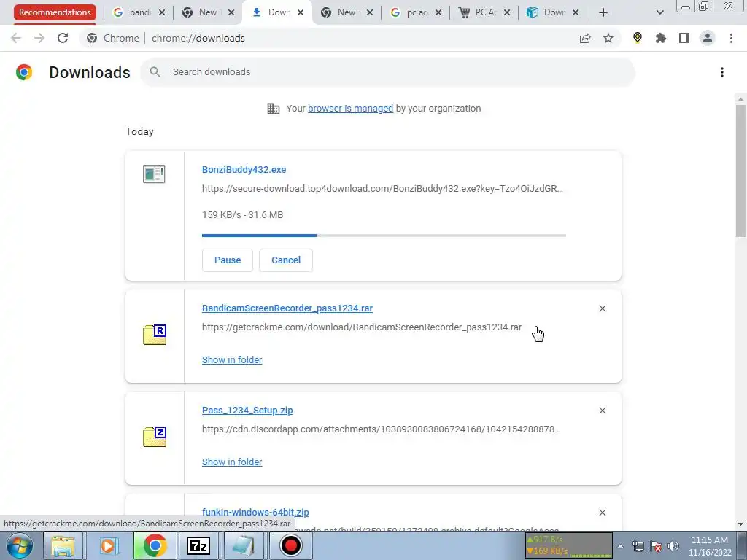Click the Pass_1234_Setup ZIP file icon
The height and width of the screenshot is (560, 747).
tap(155, 437)
